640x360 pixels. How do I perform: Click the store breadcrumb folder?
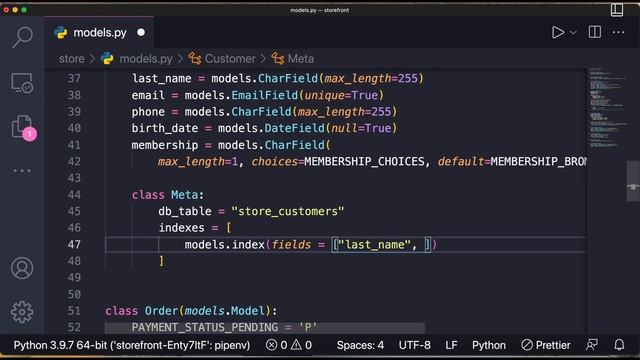[x=71, y=59]
